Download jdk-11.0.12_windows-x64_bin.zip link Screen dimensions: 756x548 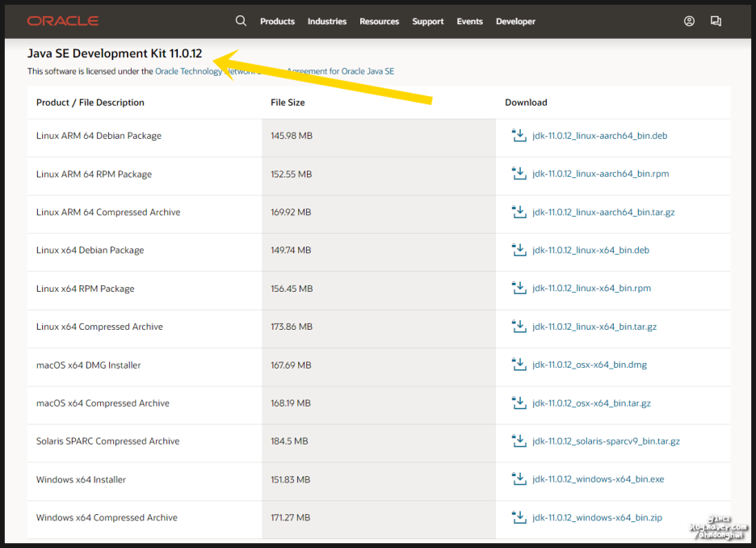tap(598, 517)
